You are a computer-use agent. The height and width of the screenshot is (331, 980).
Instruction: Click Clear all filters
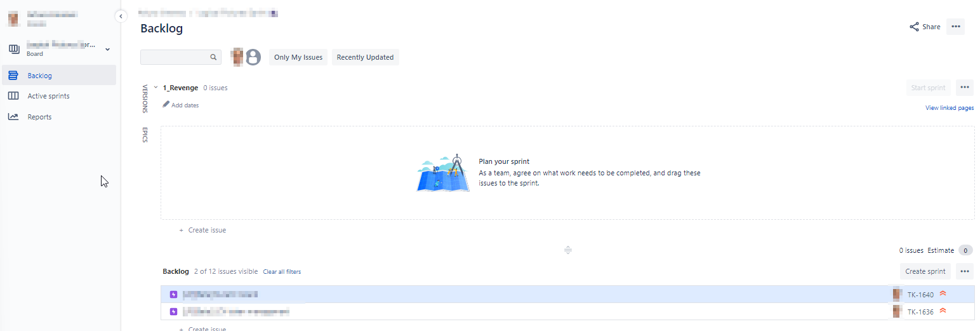[x=282, y=272]
